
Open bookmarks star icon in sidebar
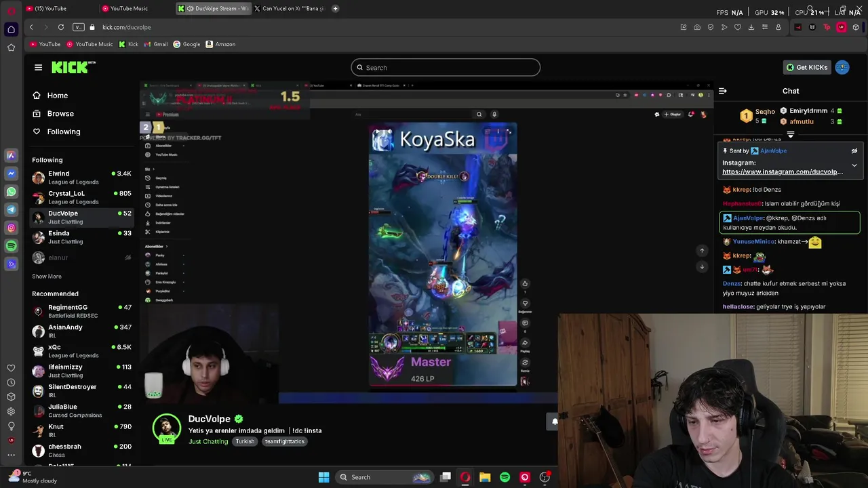click(x=11, y=47)
